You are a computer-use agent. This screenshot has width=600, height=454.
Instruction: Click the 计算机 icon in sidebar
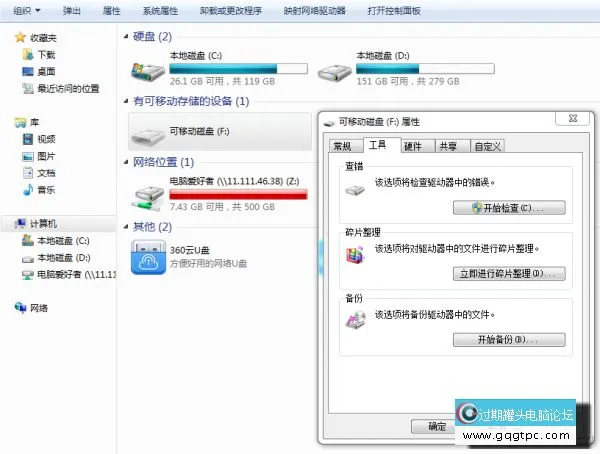point(20,224)
